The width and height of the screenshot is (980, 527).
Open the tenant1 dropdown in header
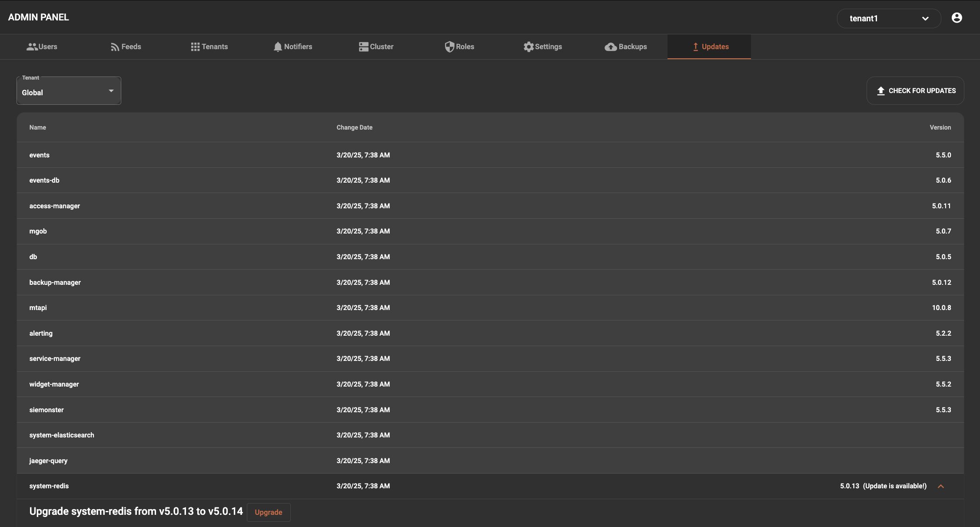(x=888, y=18)
